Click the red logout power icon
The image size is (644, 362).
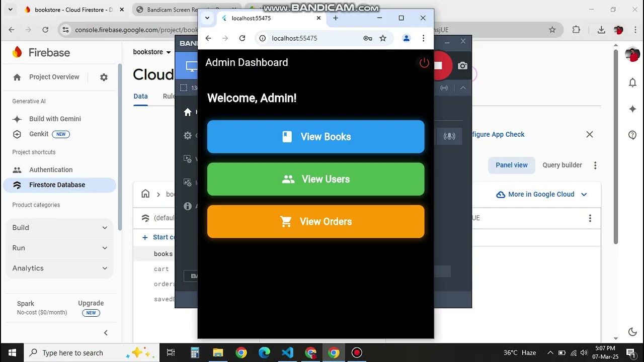point(424,63)
